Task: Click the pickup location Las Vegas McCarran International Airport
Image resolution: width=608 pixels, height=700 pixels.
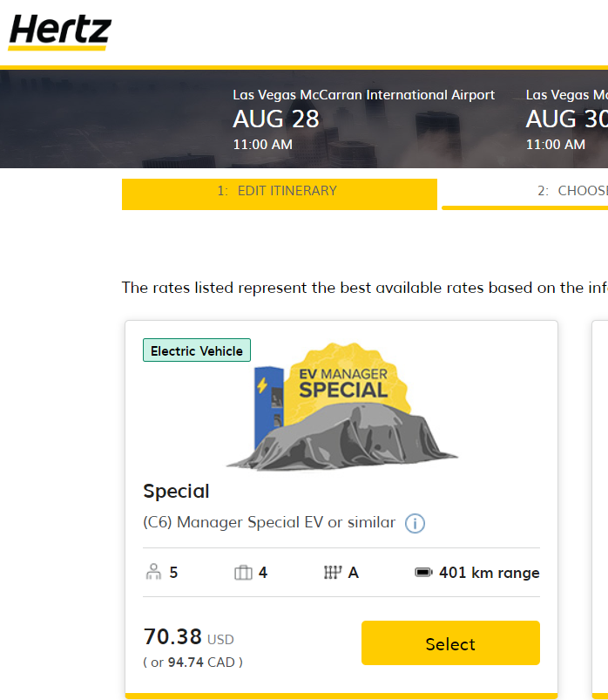Action: 363,95
